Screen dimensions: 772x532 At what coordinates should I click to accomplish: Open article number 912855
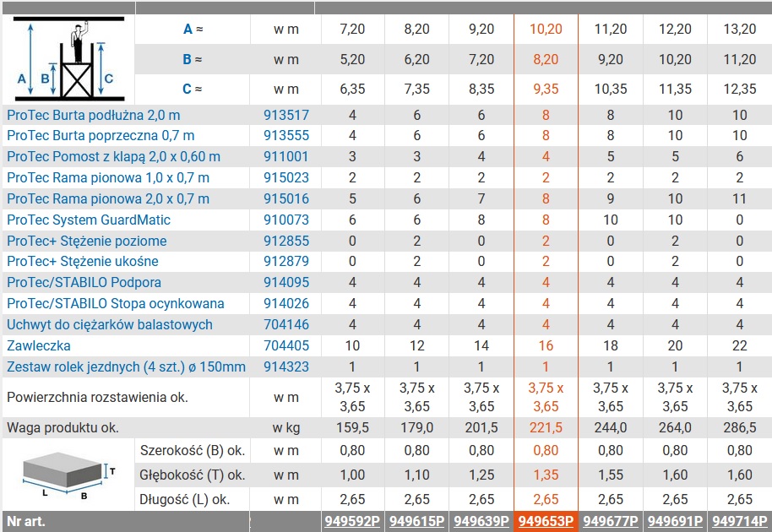point(286,242)
